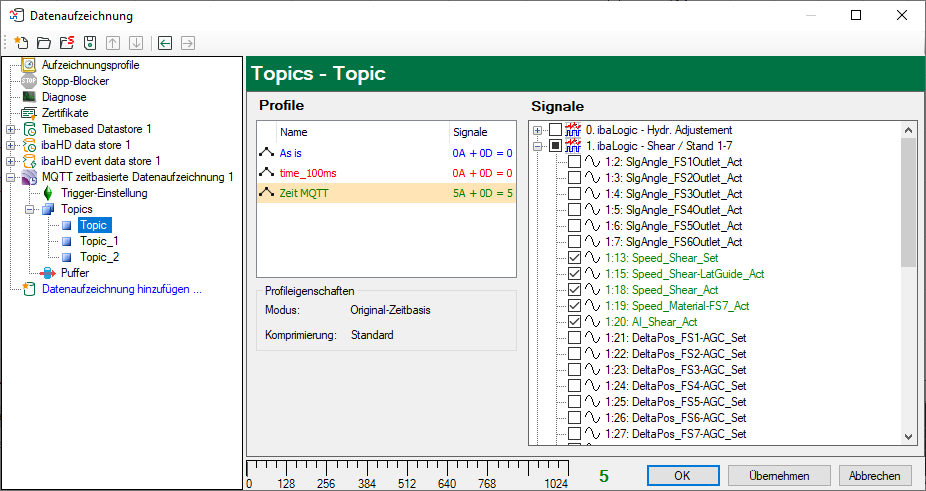Click the Aufzeichnungsprofile icon in tree
The image size is (926, 491).
tap(29, 65)
